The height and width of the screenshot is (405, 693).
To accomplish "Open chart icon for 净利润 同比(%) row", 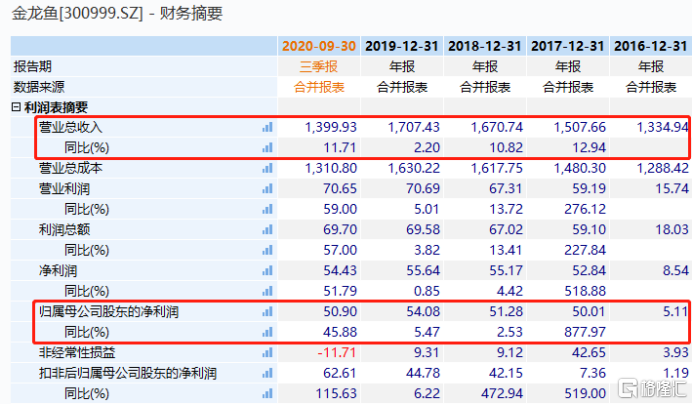I will [x=267, y=291].
